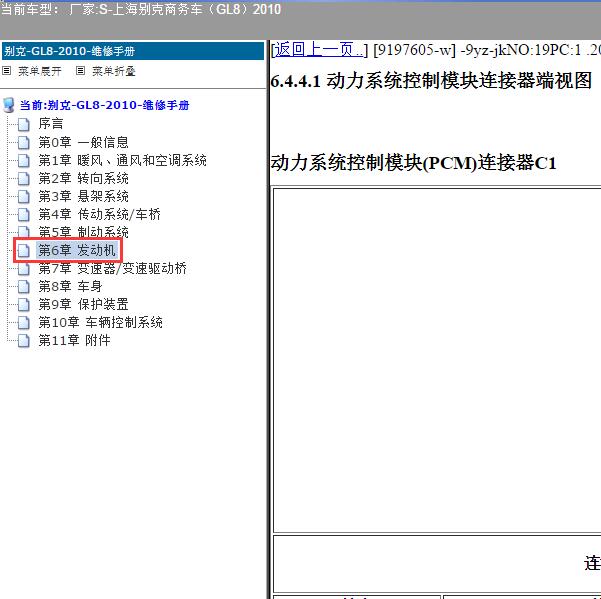The image size is (601, 599).
Task: Click the page icon for 第2章 转向系统
Action: point(24,179)
